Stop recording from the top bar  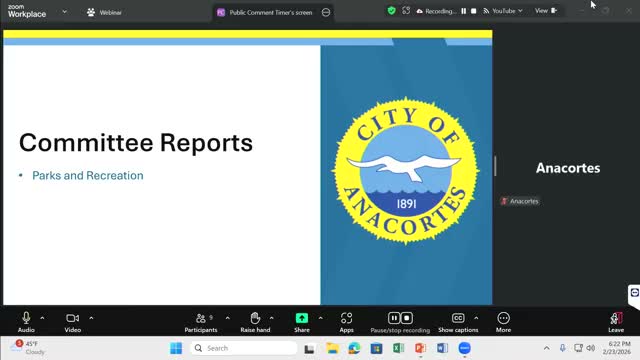pyautogui.click(x=473, y=11)
